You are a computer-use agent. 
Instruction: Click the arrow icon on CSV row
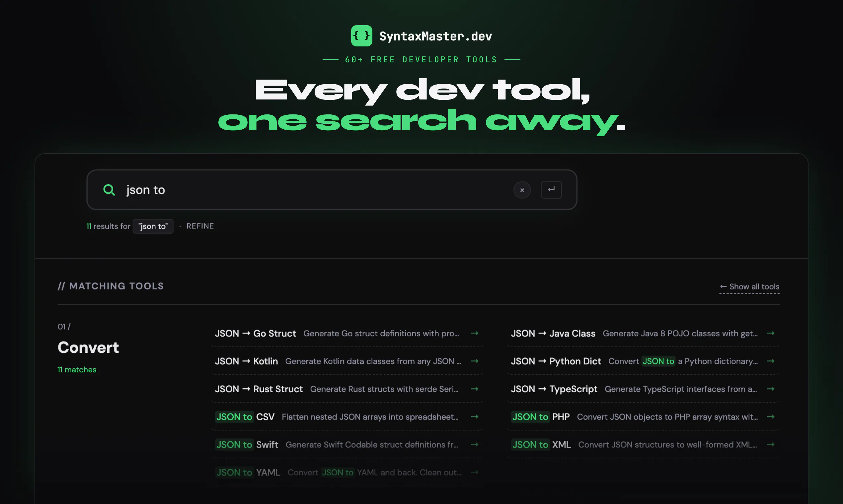[x=475, y=417]
